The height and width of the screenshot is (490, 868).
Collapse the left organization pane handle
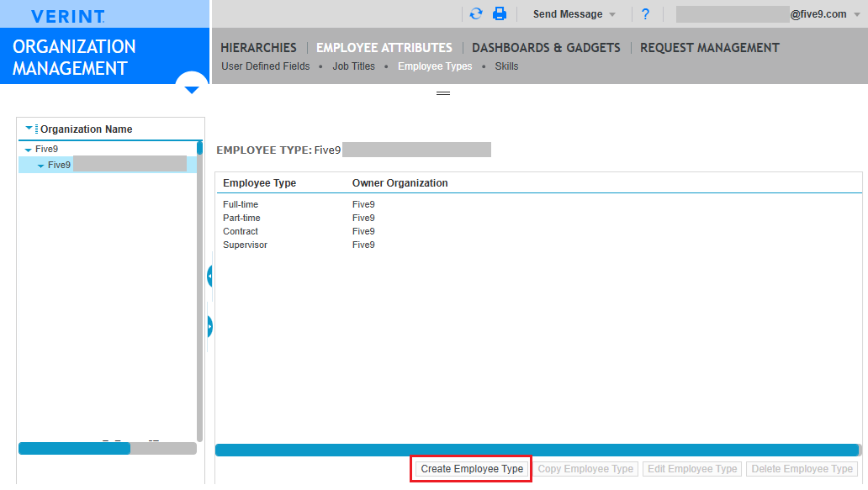[209, 276]
